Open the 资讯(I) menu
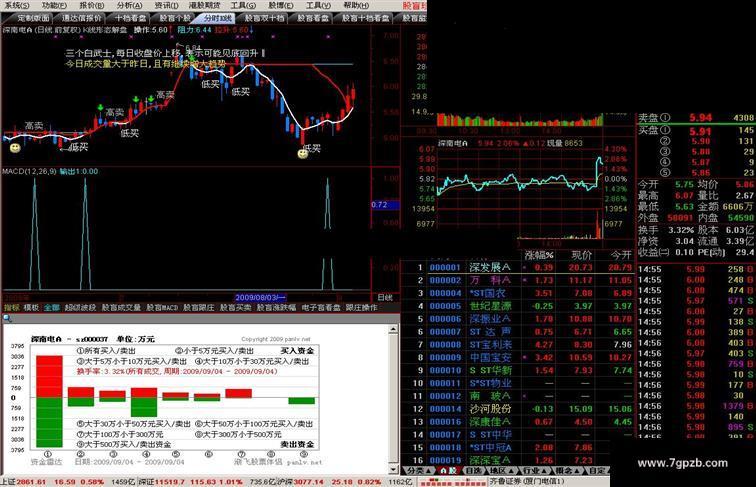 coord(166,5)
